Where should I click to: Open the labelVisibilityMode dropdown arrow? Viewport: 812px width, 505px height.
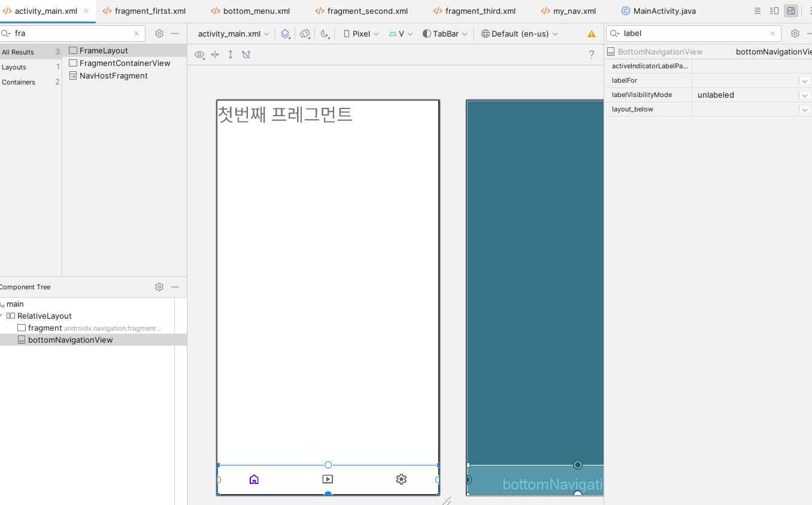[x=805, y=95]
